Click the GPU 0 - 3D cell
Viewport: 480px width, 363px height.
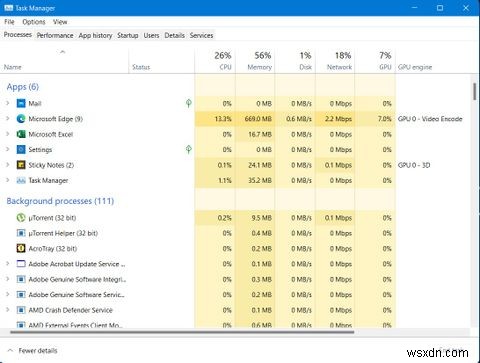pos(414,165)
